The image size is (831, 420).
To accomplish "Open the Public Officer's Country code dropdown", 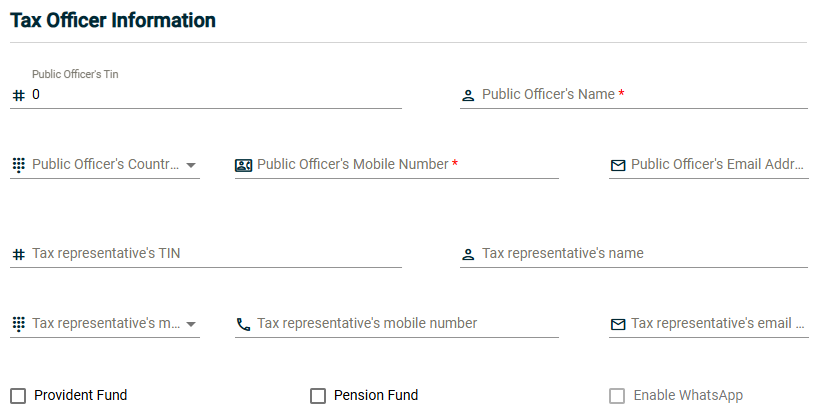I will coord(191,165).
